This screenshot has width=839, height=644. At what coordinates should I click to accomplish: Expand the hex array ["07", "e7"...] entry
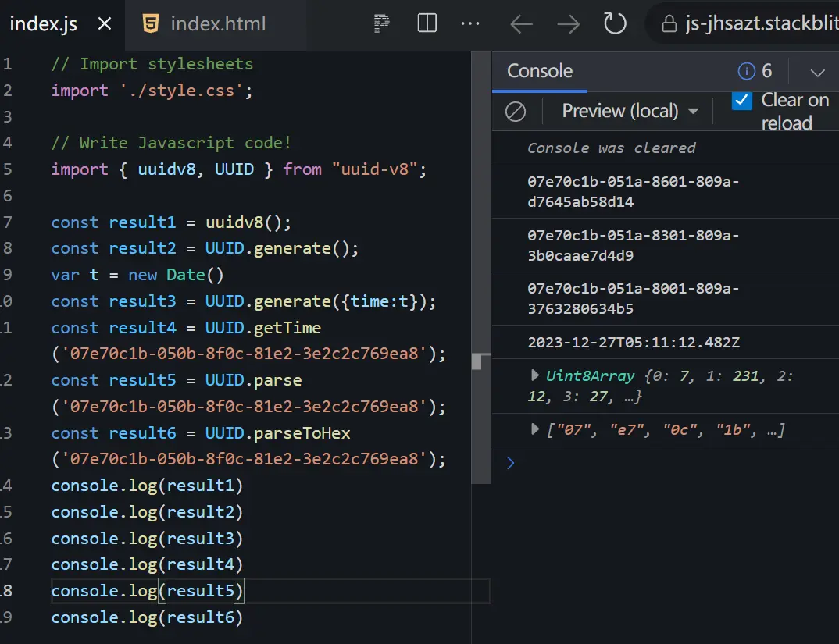tap(535, 429)
